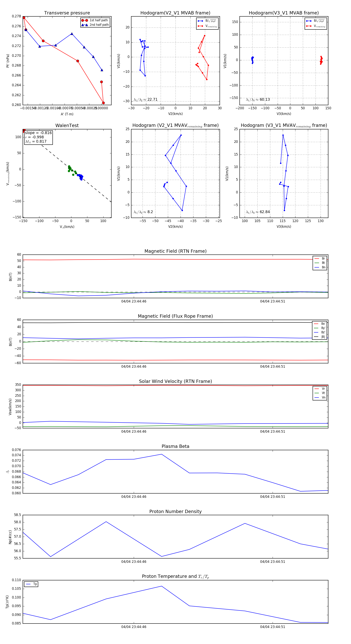Screen dimensions: 351x644
Task: Click the 'Proton Number Density' chart title
Action: tap(175, 511)
